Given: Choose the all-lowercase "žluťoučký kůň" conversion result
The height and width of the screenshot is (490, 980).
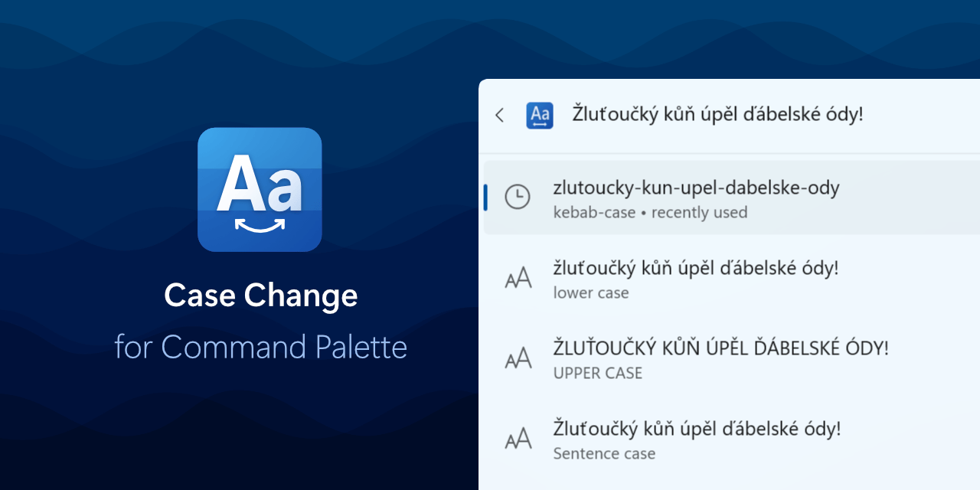Looking at the screenshot, I should [x=696, y=268].
